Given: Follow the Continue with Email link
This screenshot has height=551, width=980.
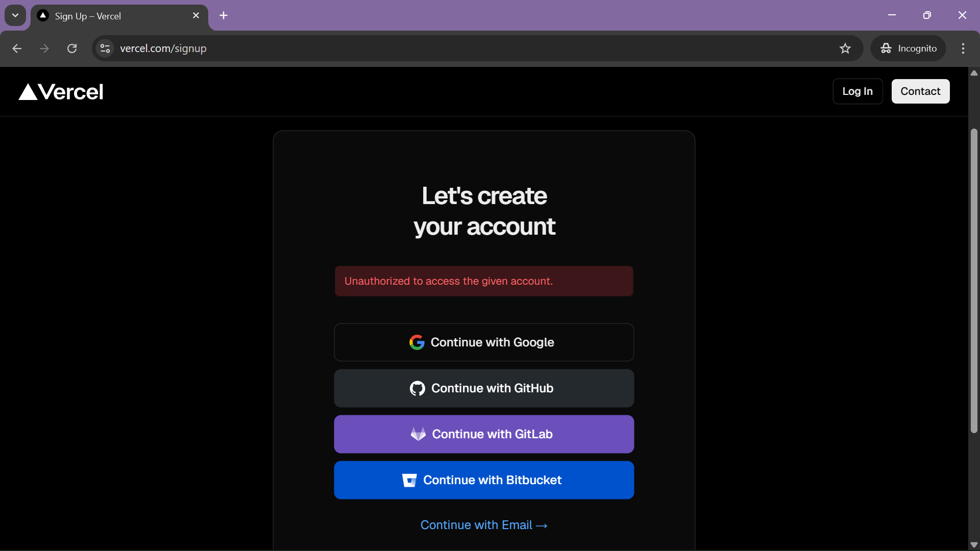Looking at the screenshot, I should pyautogui.click(x=483, y=525).
